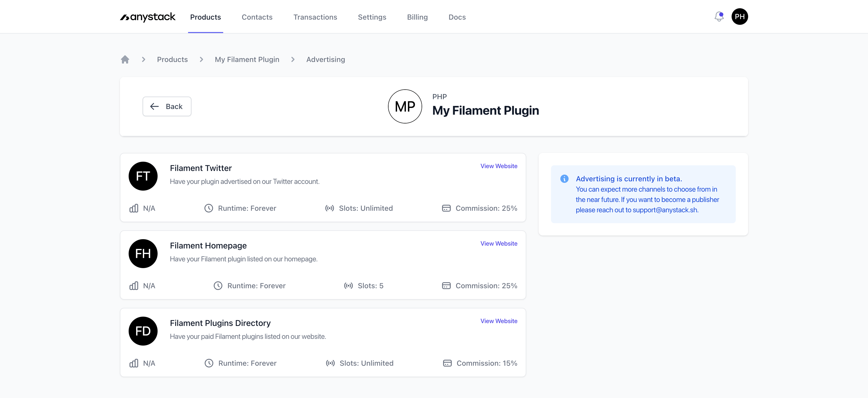The height and width of the screenshot is (398, 868).
Task: Click 'Slots: Unlimited' in Filament Twitter card
Action: point(366,208)
